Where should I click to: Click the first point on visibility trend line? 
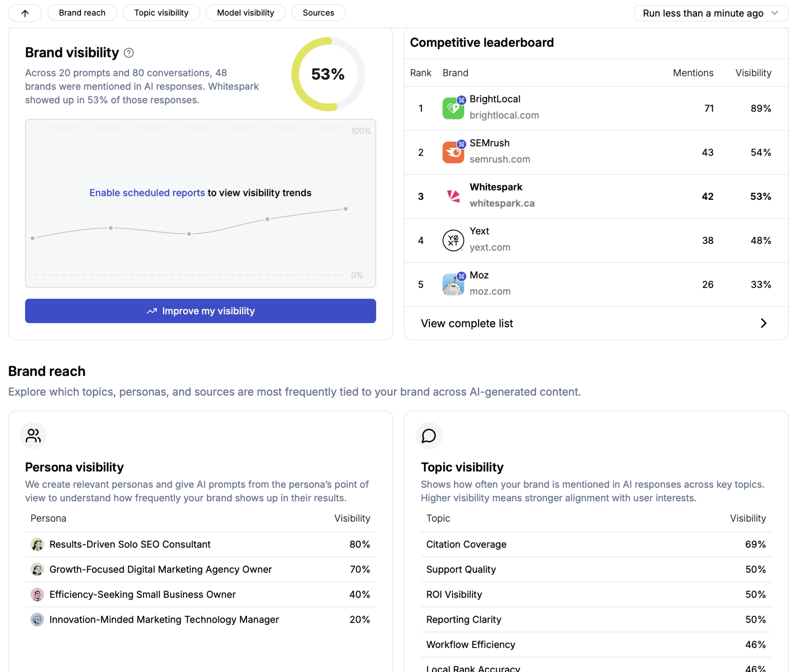pos(33,238)
